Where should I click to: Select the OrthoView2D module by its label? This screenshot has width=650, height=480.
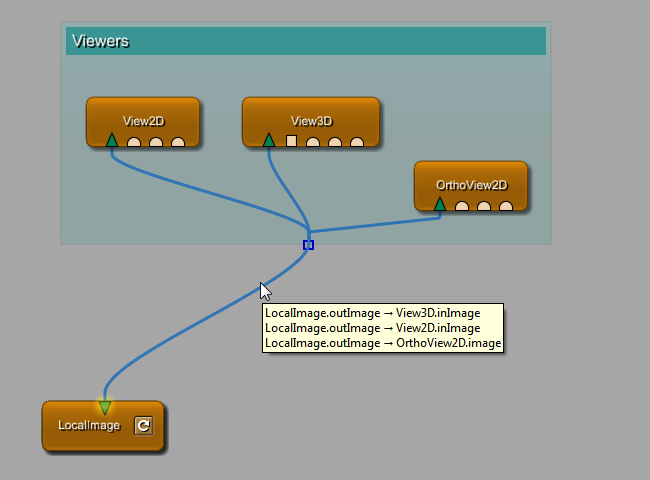471,185
